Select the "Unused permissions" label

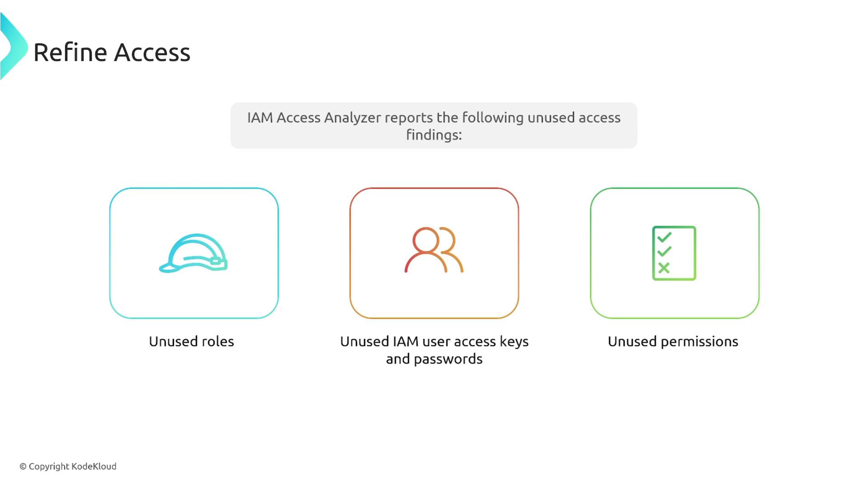(673, 342)
